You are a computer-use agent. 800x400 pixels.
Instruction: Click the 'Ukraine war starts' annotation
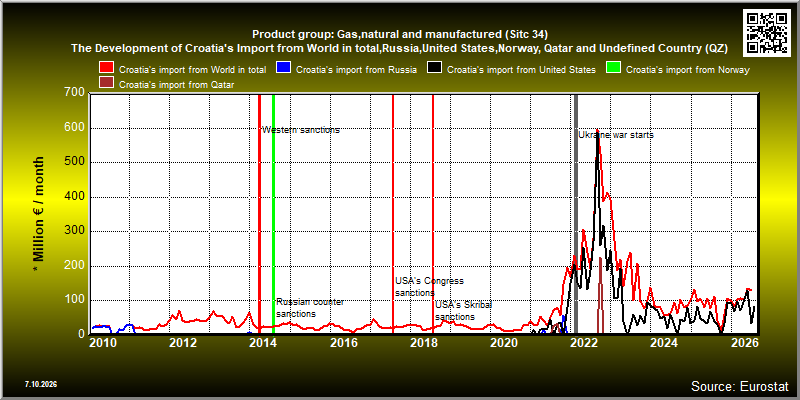tap(616, 135)
